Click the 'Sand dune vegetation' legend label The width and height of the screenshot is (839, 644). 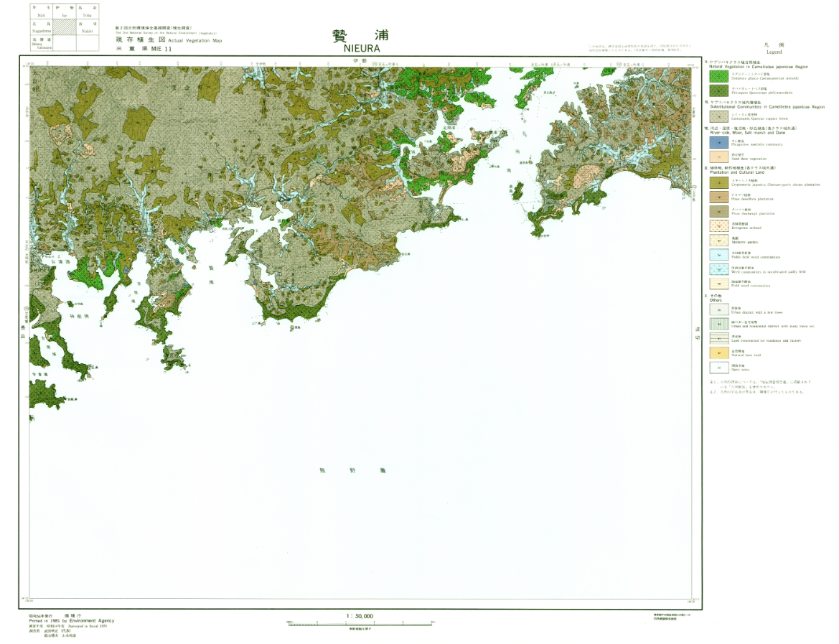point(749,159)
